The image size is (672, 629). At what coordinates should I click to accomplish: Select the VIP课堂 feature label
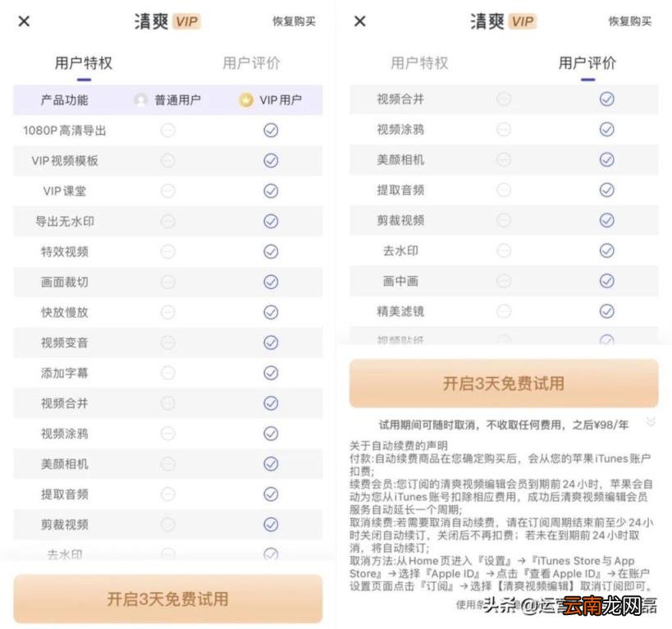point(64,191)
